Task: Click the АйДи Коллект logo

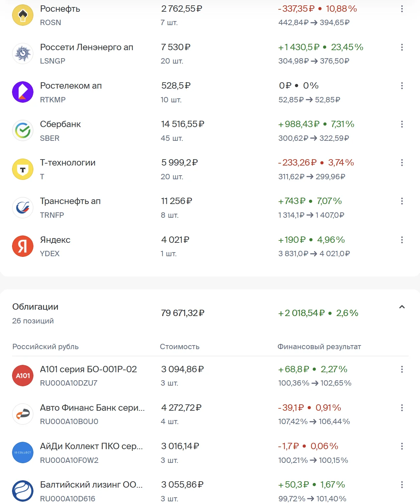Action: tap(23, 452)
